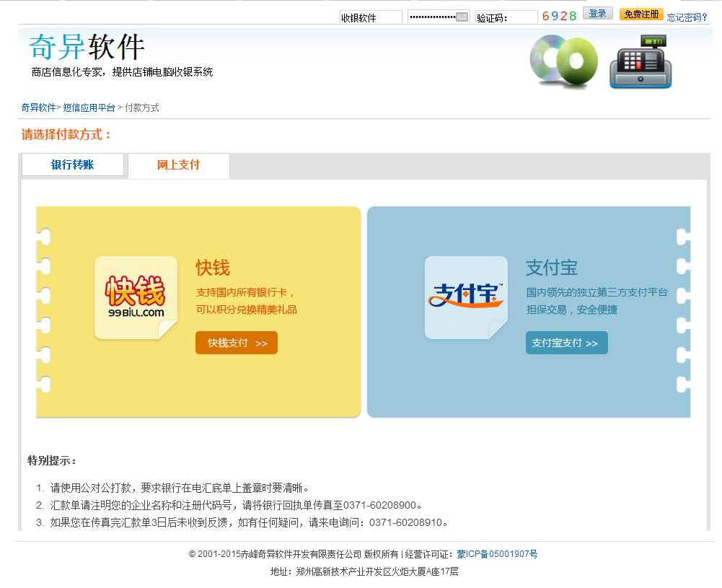Open the 蒙ICP备05001907号 link
Screen dimensions: 722x588
click(497, 554)
